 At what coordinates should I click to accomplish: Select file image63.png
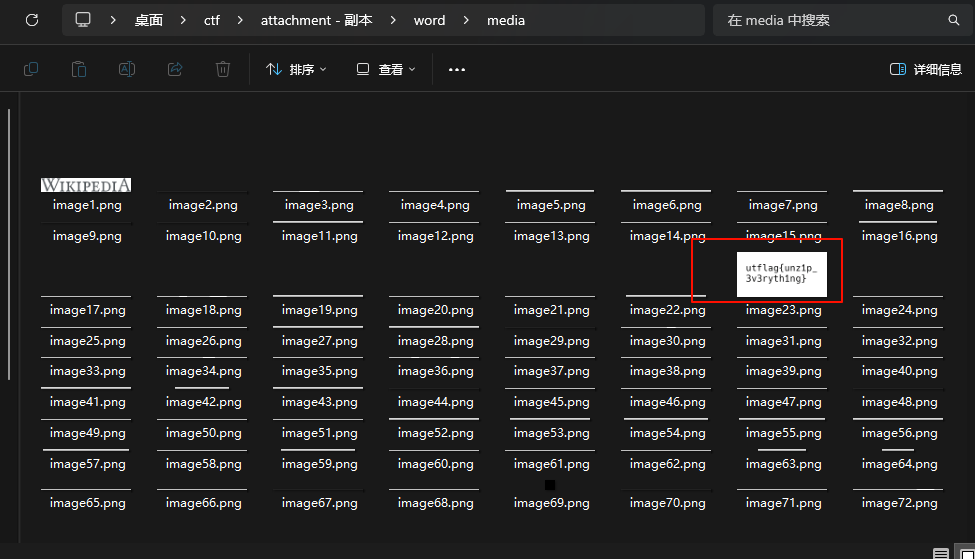783,464
